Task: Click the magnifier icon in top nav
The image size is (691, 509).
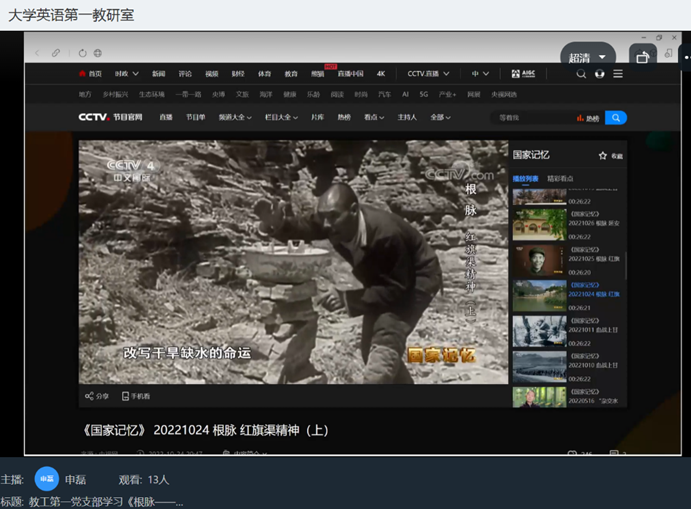Action: click(x=581, y=73)
